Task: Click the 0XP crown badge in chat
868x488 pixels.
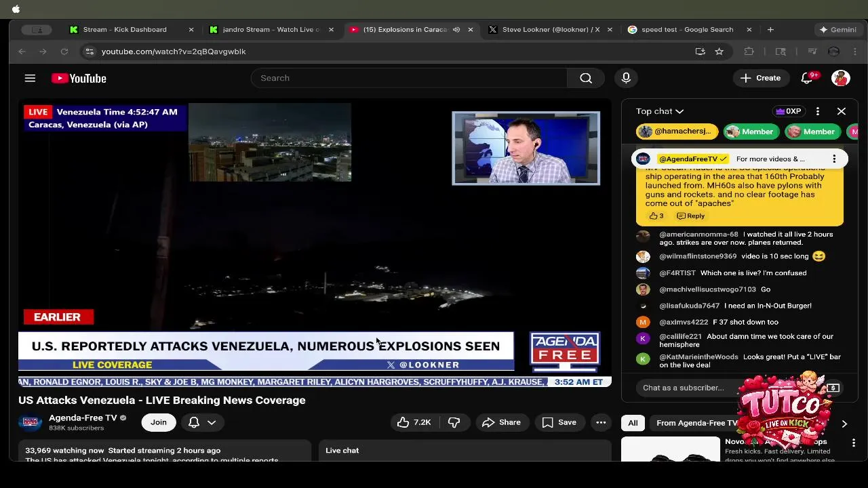Action: [788, 111]
